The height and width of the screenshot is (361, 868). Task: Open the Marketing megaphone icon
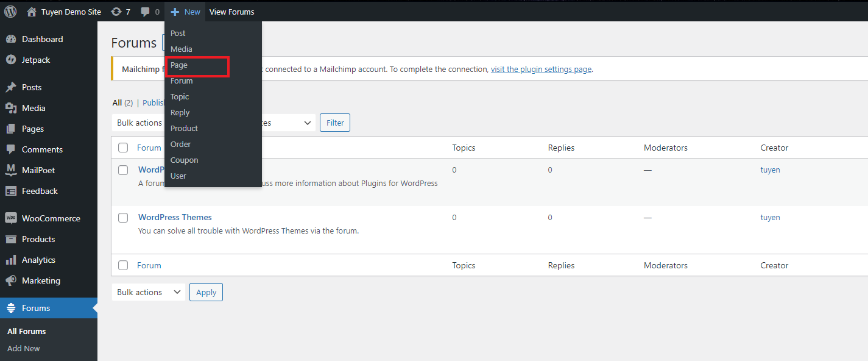(x=11, y=281)
